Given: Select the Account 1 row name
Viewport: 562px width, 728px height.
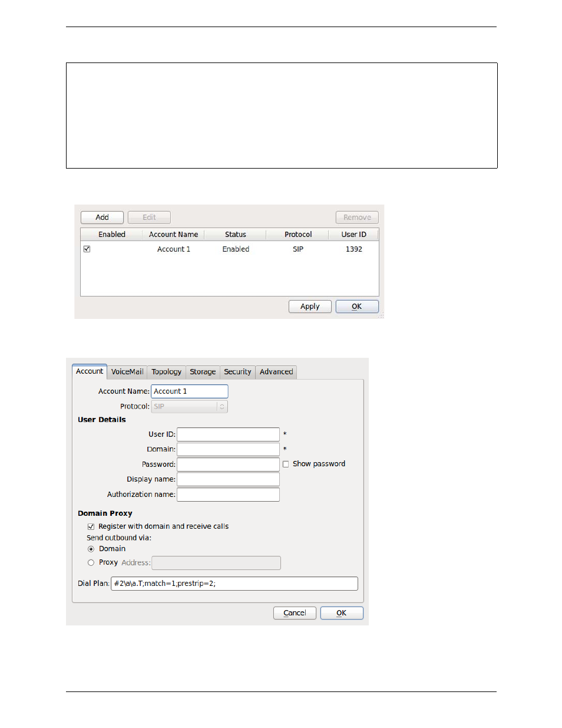Looking at the screenshot, I should tap(174, 249).
